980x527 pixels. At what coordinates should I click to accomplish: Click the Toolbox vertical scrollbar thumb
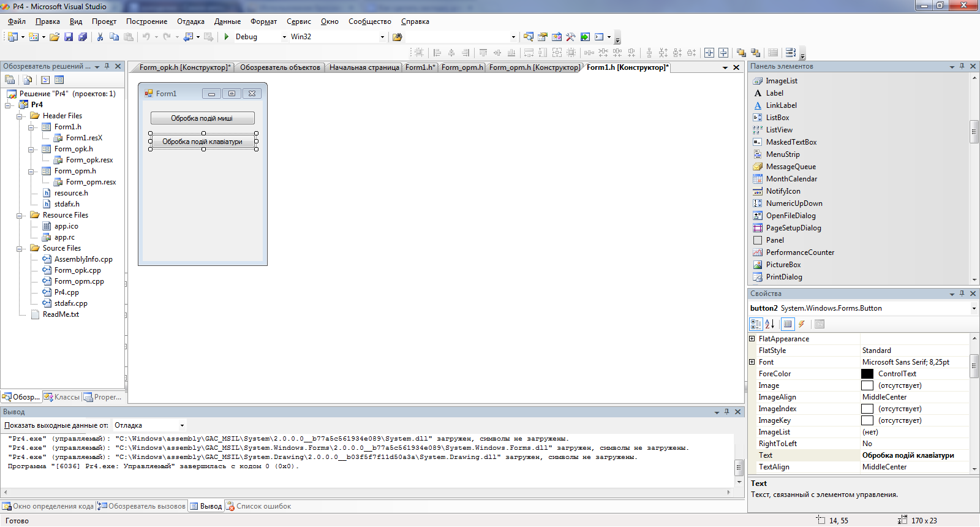tap(974, 132)
